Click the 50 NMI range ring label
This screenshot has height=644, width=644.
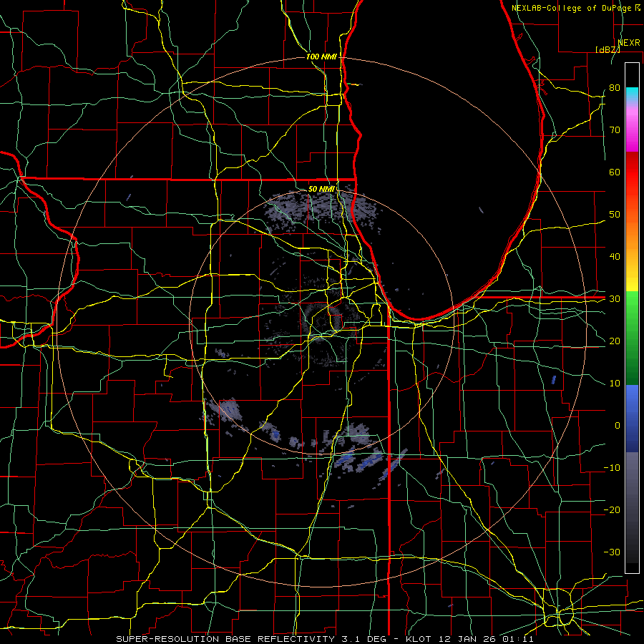pyautogui.click(x=321, y=189)
